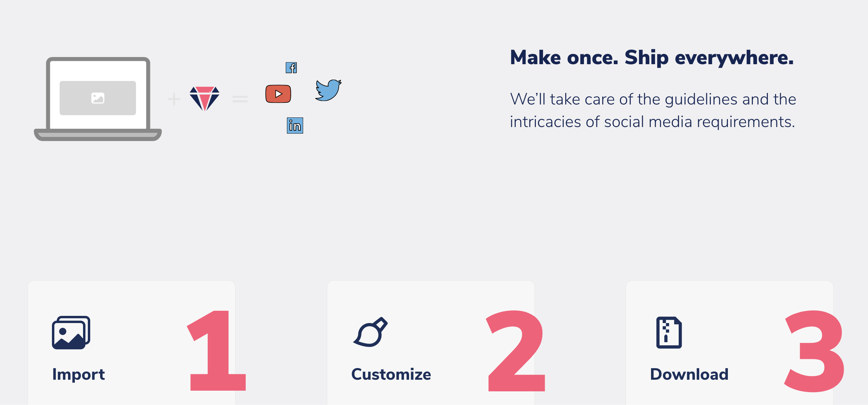868x405 pixels.
Task: Click the pink diamond gem logo
Action: pos(205,98)
